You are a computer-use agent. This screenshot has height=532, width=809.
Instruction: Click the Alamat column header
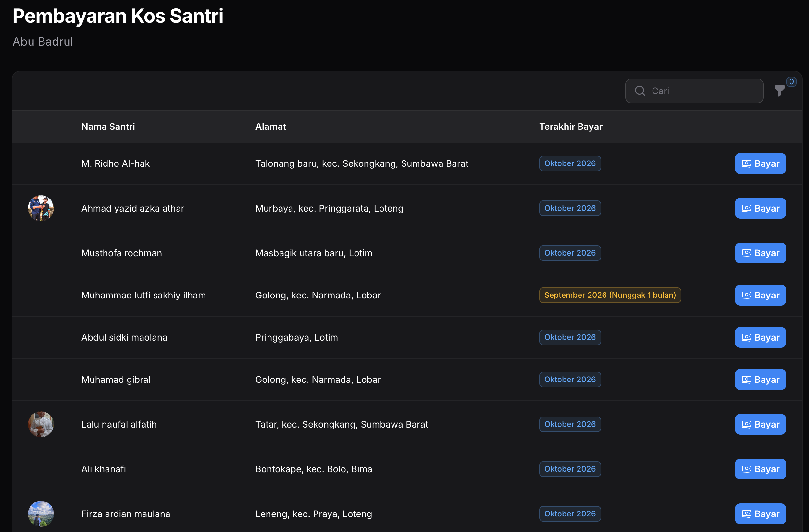coord(270,127)
